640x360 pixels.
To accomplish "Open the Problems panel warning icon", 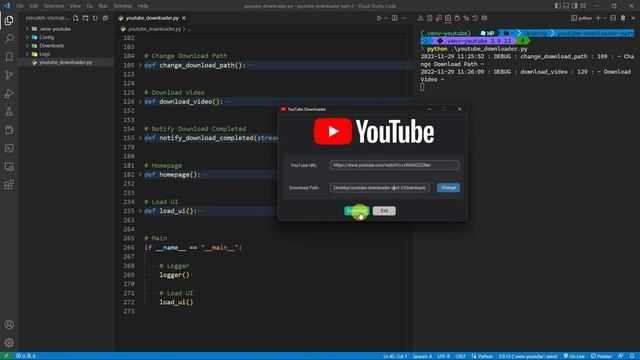I will click(420, 18).
